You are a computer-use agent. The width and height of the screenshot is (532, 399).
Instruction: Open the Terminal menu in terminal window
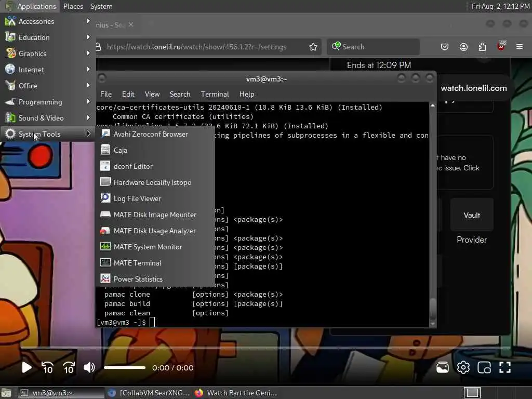pos(215,94)
